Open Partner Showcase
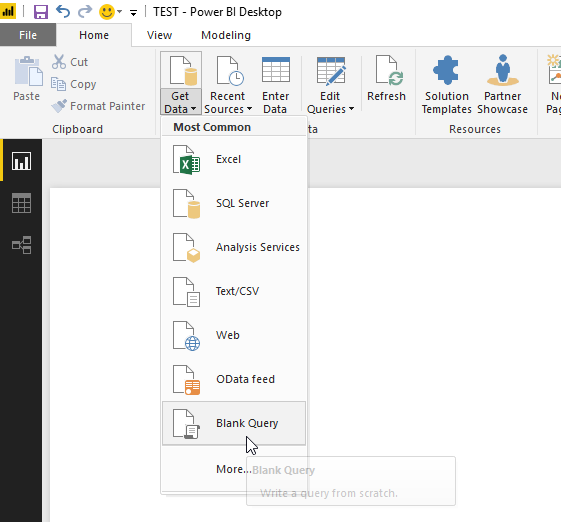The height and width of the screenshot is (522, 561). [x=502, y=84]
